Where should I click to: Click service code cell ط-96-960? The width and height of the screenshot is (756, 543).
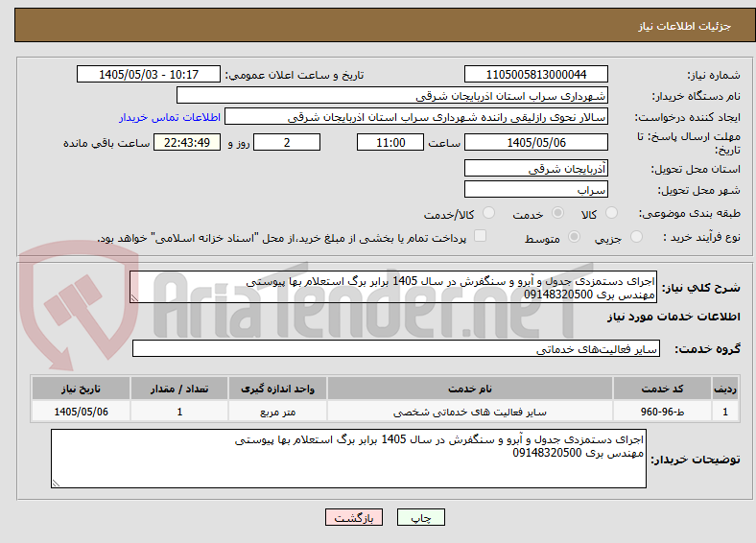coord(663,412)
